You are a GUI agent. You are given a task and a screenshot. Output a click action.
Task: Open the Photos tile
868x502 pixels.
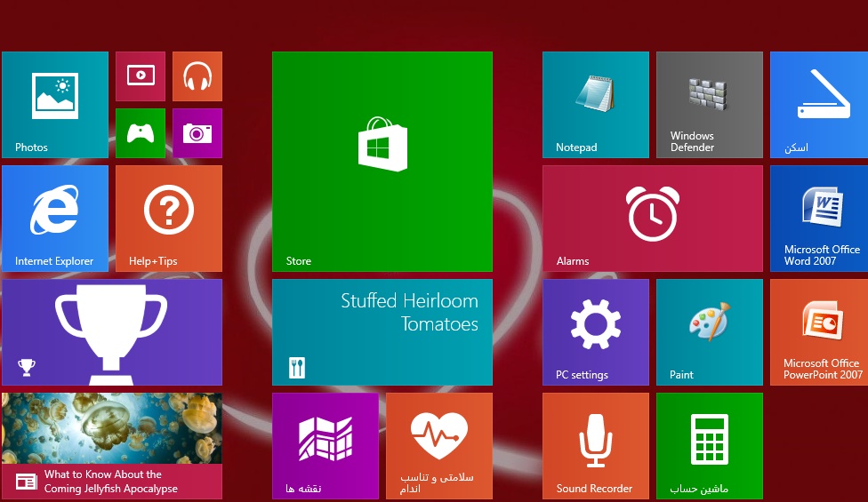(55, 105)
